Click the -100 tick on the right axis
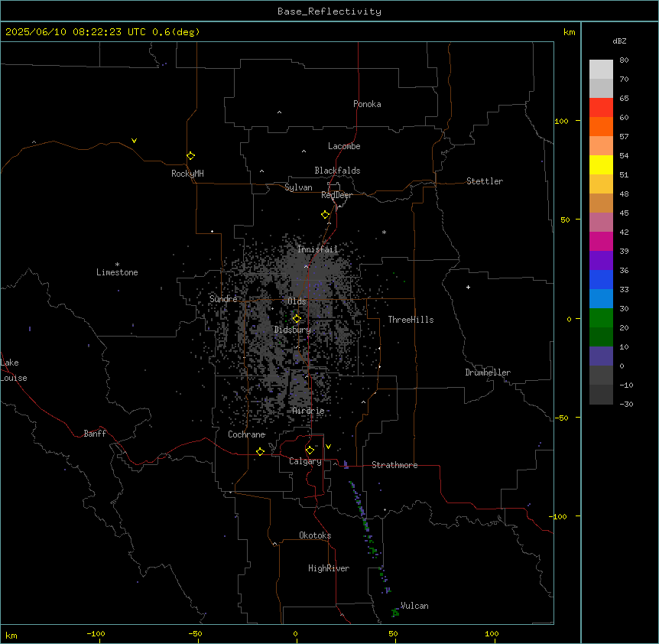 tap(559, 516)
